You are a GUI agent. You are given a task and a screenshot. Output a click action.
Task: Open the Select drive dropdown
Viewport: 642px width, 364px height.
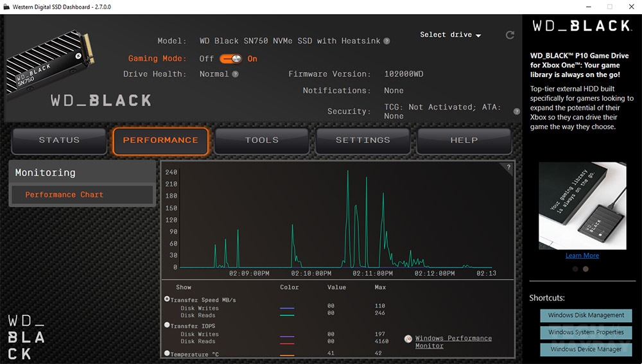451,35
